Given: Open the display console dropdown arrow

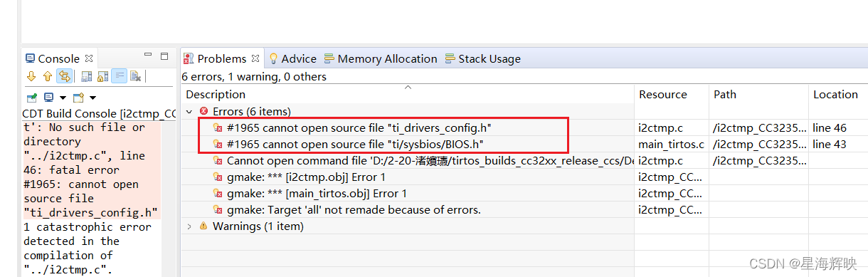Looking at the screenshot, I should coord(63,98).
